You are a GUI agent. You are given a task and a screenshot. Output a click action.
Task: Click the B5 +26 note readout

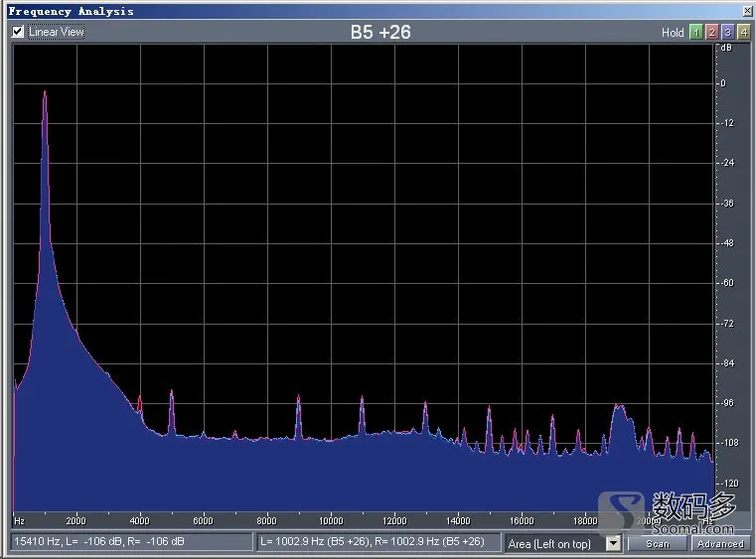click(x=380, y=33)
